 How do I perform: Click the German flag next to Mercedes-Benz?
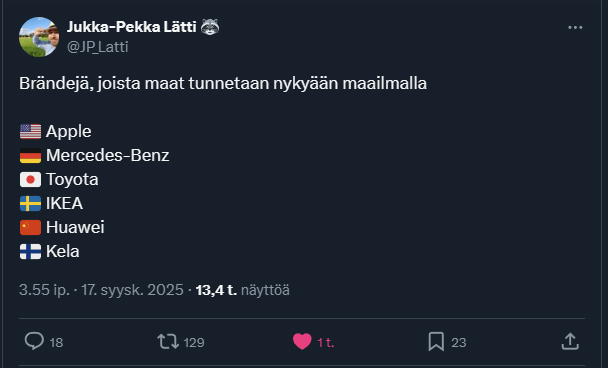coord(31,155)
